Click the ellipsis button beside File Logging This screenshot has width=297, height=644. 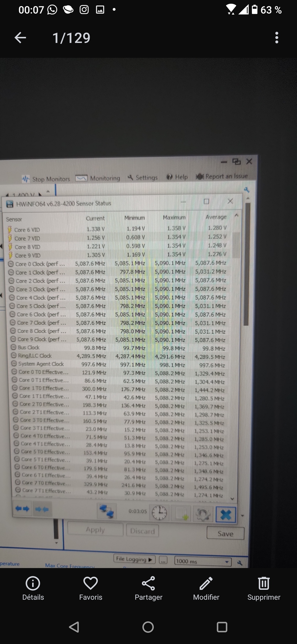click(x=163, y=560)
